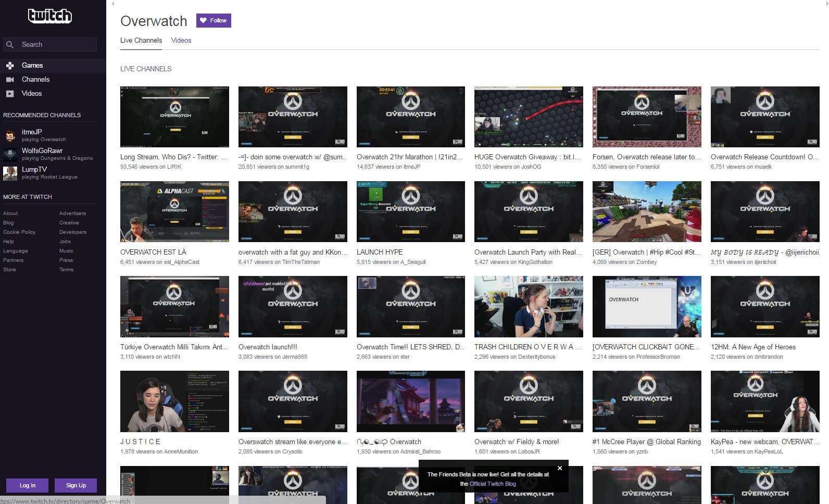The height and width of the screenshot is (504, 829).
Task: Click the Channels camera icon
Action: 10,80
